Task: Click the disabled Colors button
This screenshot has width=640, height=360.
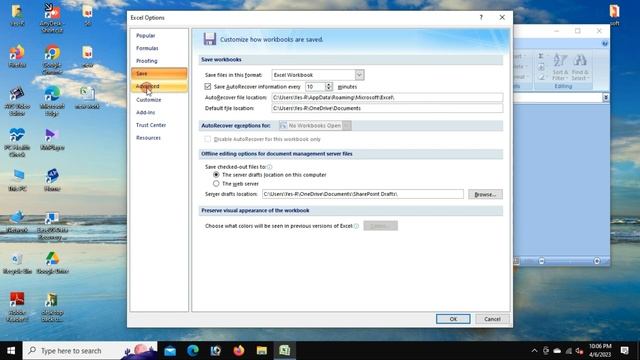Action: (380, 226)
